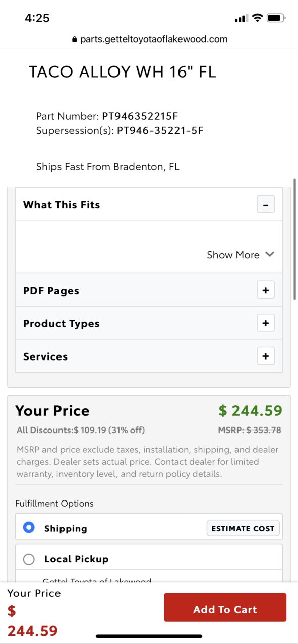Image resolution: width=298 pixels, height=644 pixels.
Task: Select the Local Pickup radio button
Action: (29, 559)
